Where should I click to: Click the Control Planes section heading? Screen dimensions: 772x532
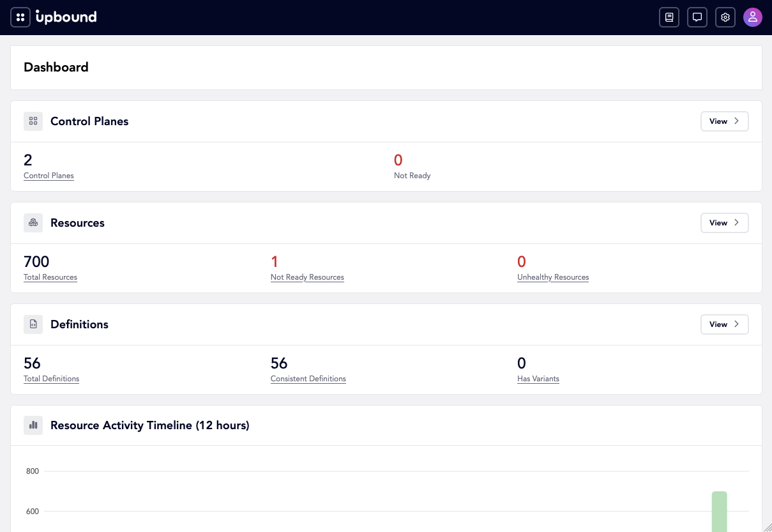89,121
